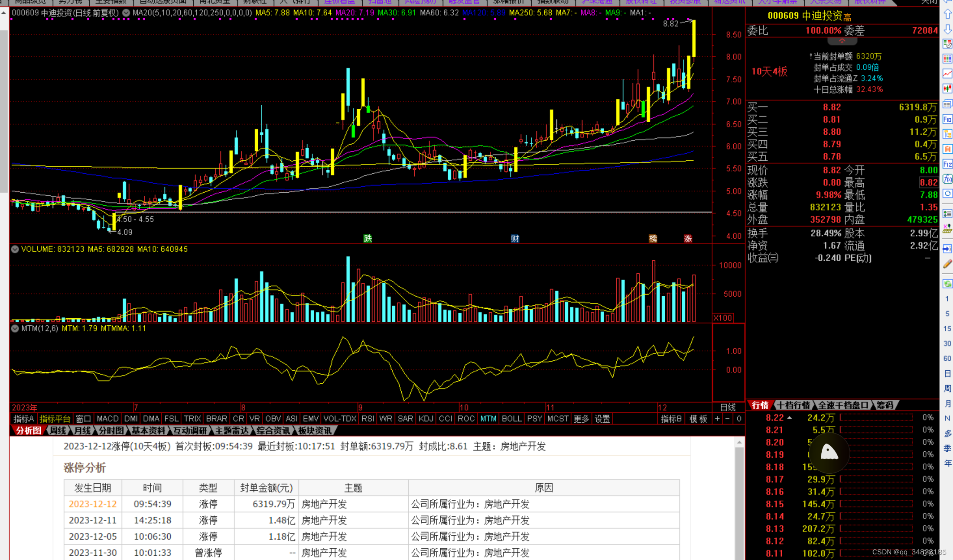The width and height of the screenshot is (953, 560).
Task: Toggle the circle beside the MA20 indicator label
Action: coord(126,13)
